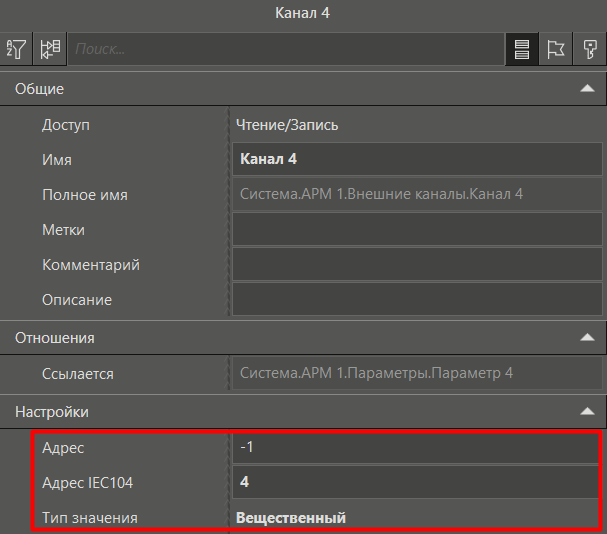The image size is (607, 534).
Task: Click the Полное имя field
Action: pyautogui.click(x=416, y=194)
